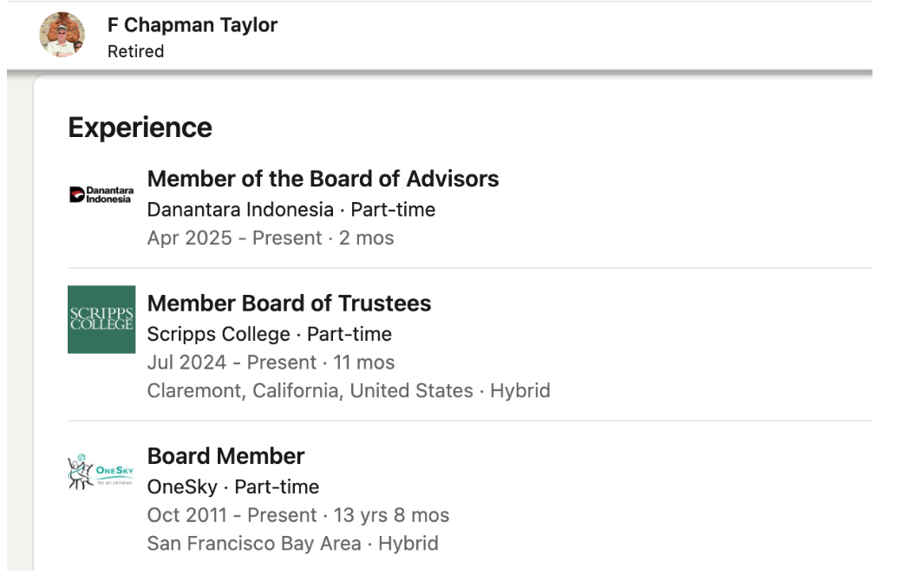Screen dimensions: 921x588
Task: Open the Danantara Indonesia company logo
Action: [x=101, y=194]
